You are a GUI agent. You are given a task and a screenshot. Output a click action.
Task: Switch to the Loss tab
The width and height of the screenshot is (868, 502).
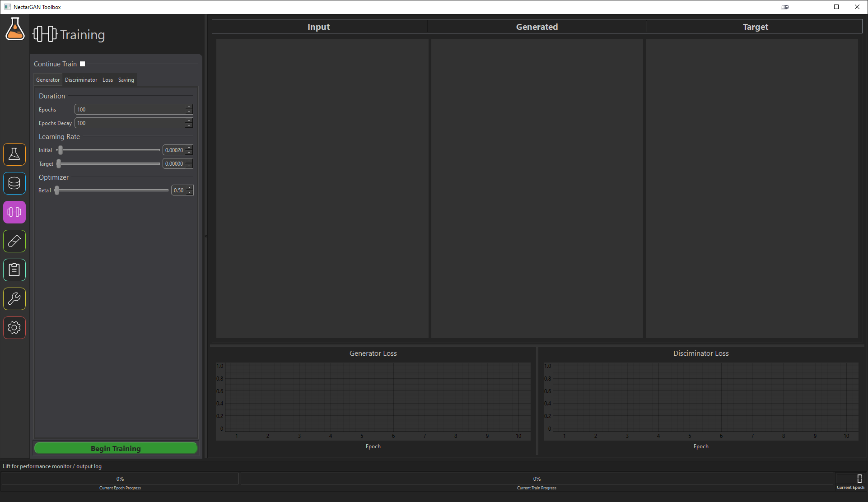pyautogui.click(x=107, y=80)
